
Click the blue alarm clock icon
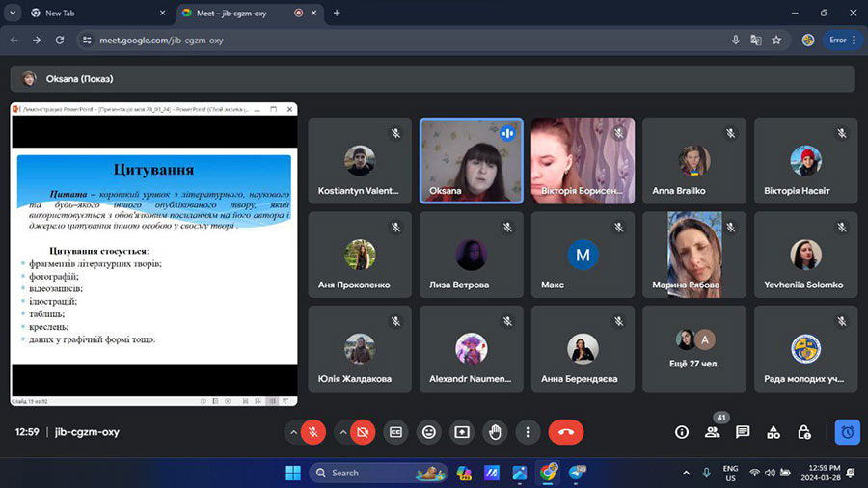point(848,432)
